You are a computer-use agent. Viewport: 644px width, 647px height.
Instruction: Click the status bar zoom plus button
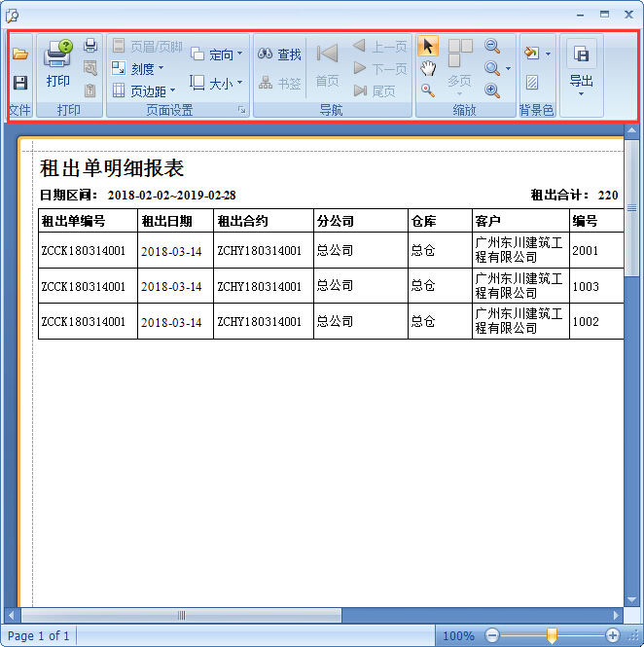pos(612,635)
